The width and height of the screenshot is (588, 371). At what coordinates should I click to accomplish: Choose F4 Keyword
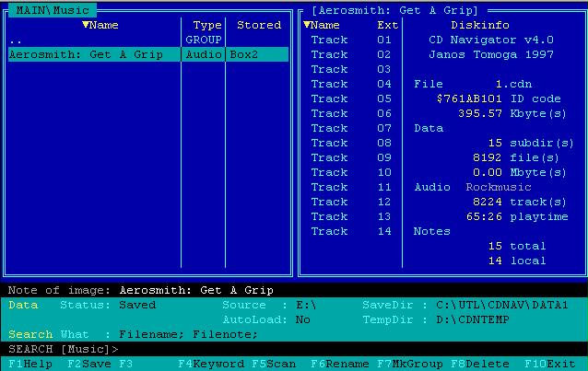(211, 364)
